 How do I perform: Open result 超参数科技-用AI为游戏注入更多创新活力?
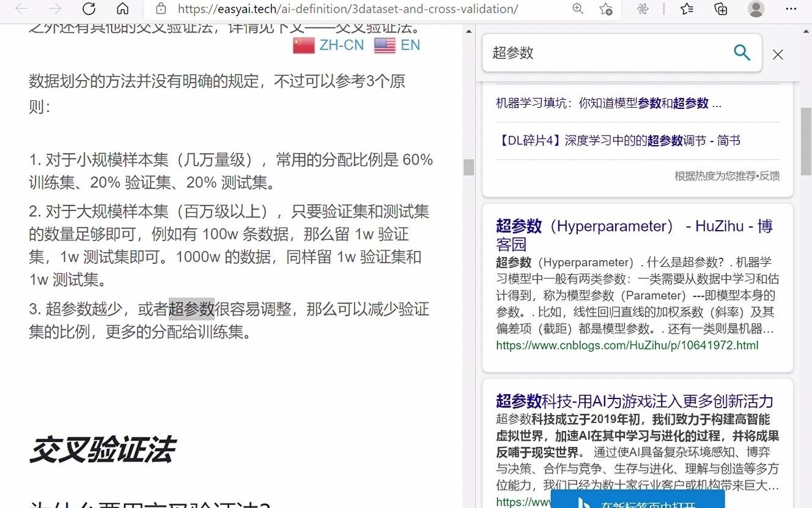click(x=635, y=402)
